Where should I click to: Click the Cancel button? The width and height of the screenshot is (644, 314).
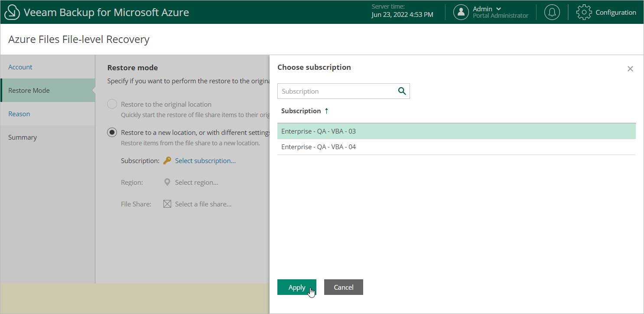pyautogui.click(x=343, y=287)
